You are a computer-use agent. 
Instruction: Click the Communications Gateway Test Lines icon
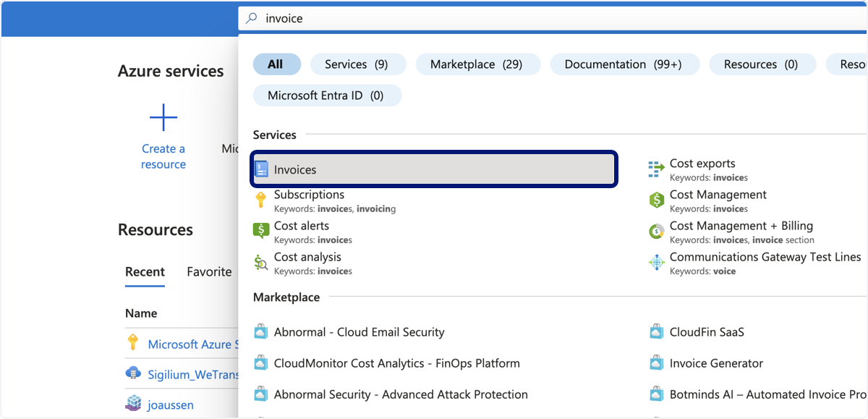[656, 263]
